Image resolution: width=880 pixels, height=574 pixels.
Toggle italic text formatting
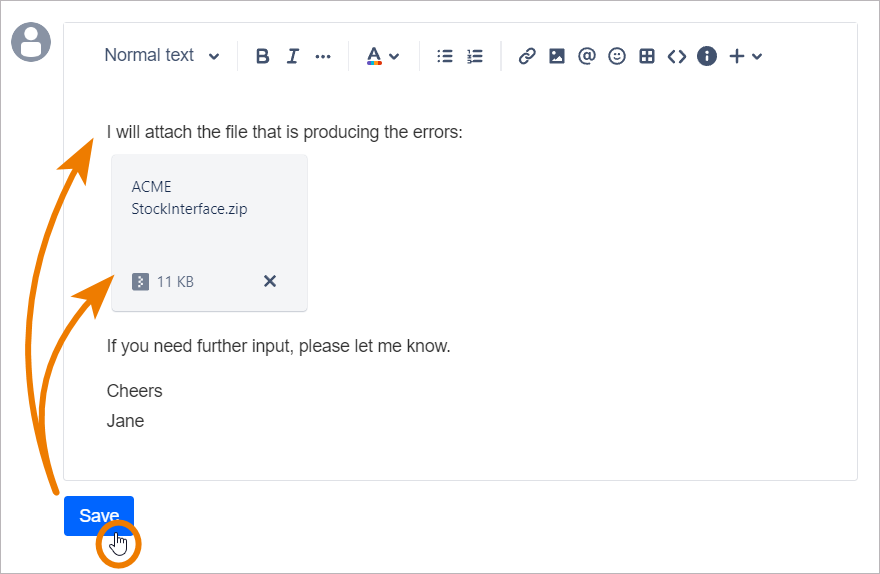pyautogui.click(x=292, y=56)
